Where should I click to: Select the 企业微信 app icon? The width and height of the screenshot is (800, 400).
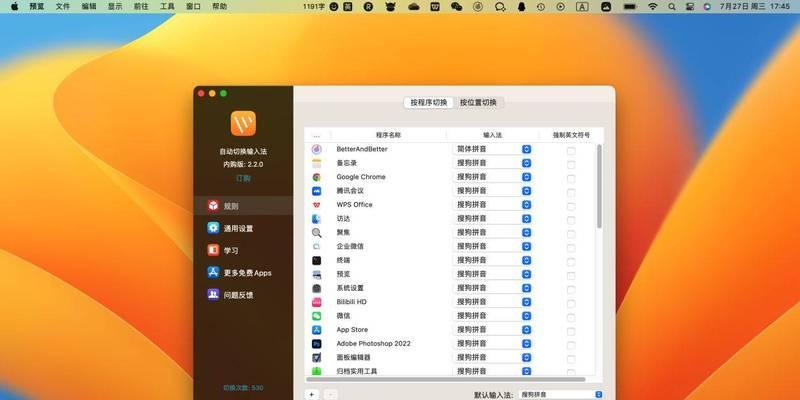point(316,246)
